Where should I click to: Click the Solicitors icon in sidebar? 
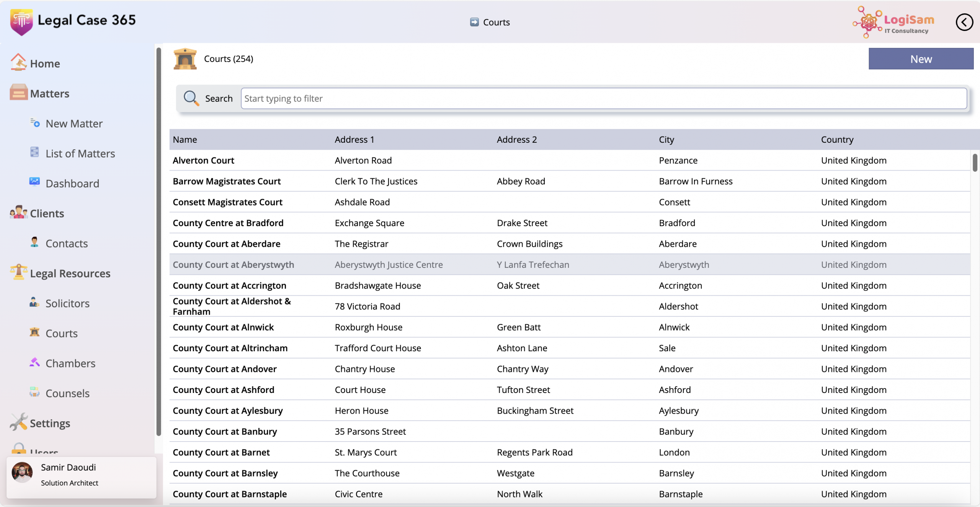coord(34,302)
